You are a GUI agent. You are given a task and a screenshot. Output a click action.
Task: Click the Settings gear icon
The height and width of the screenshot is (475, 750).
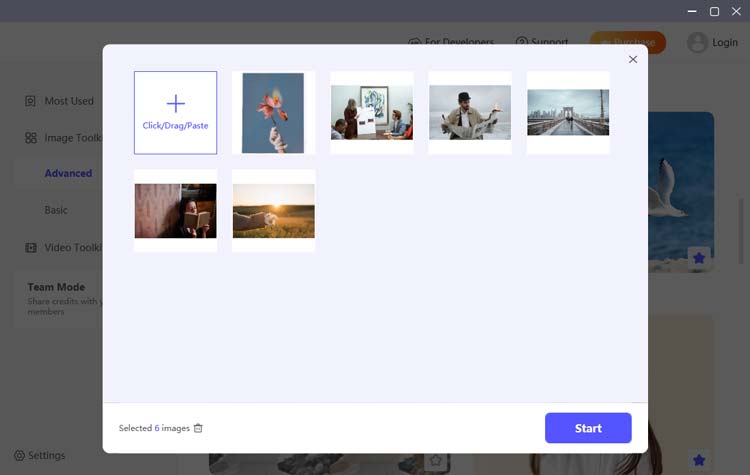pos(19,455)
